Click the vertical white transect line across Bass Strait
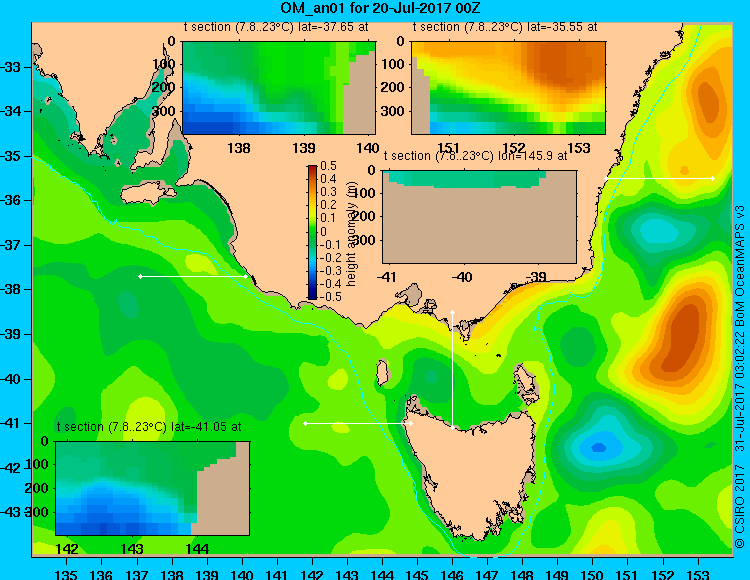The height and width of the screenshot is (580, 750). [452, 370]
